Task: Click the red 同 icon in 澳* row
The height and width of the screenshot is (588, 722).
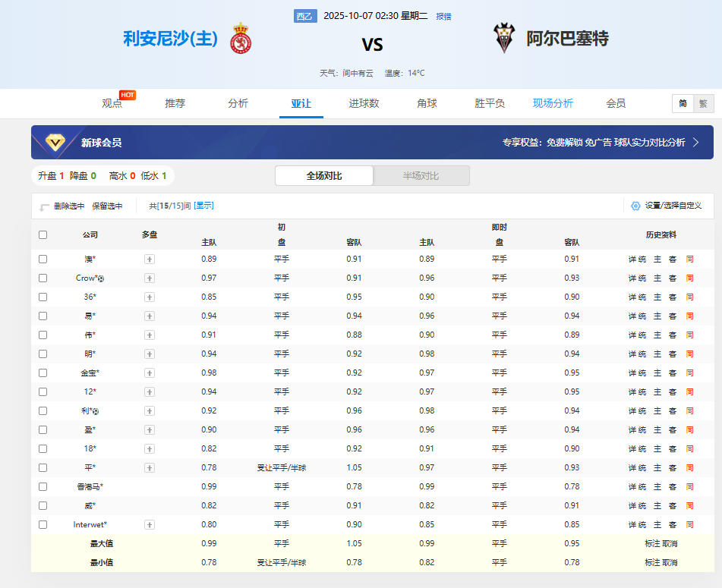Action: (689, 259)
